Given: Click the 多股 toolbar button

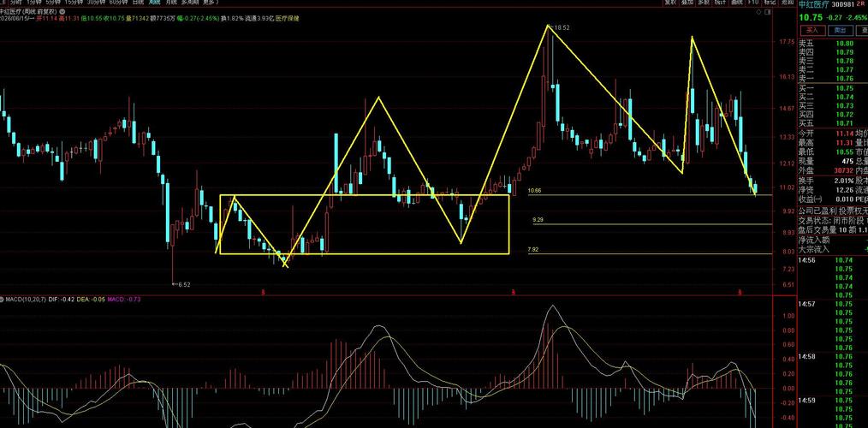Looking at the screenshot, I should point(704,3).
